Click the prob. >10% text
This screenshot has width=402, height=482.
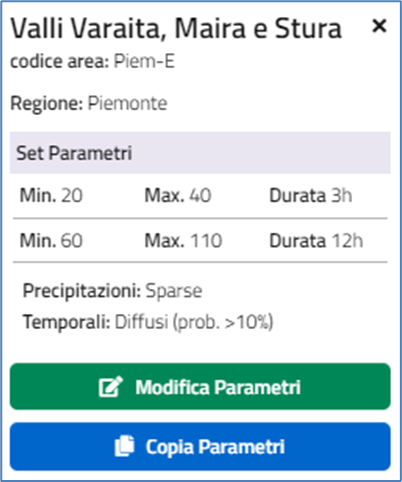(x=223, y=322)
